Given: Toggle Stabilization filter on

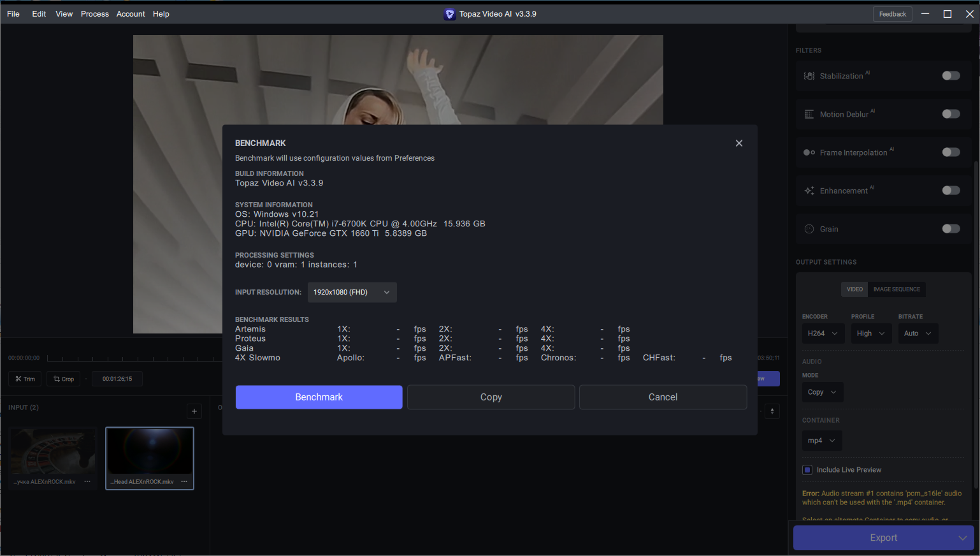Looking at the screenshot, I should pyautogui.click(x=951, y=76).
